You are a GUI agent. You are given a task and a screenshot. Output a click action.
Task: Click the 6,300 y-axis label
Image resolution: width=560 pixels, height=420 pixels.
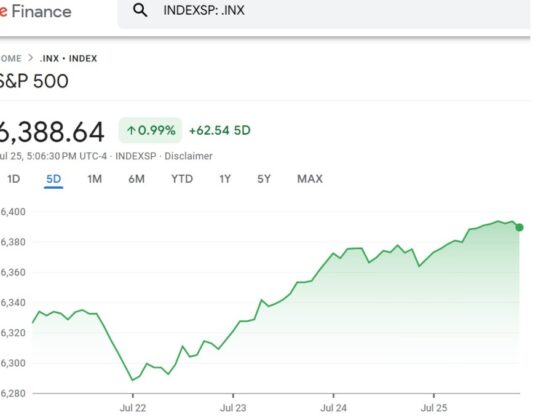[13, 363]
